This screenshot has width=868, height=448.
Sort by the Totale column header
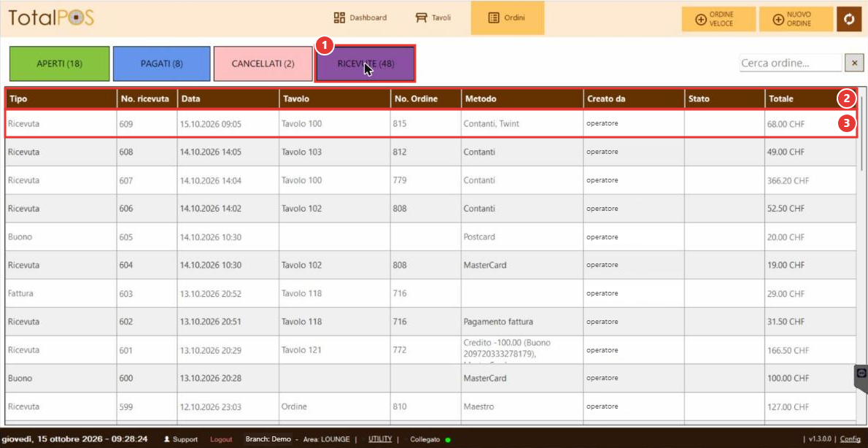[810, 99]
